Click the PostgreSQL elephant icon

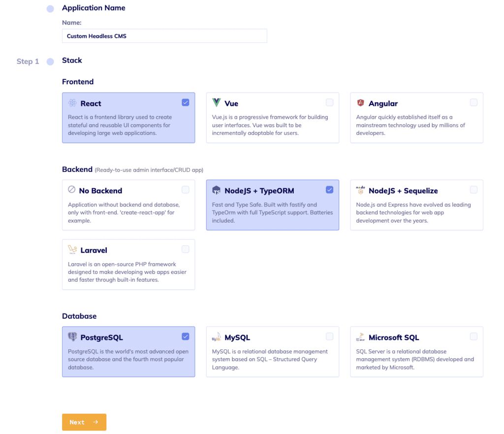click(72, 337)
